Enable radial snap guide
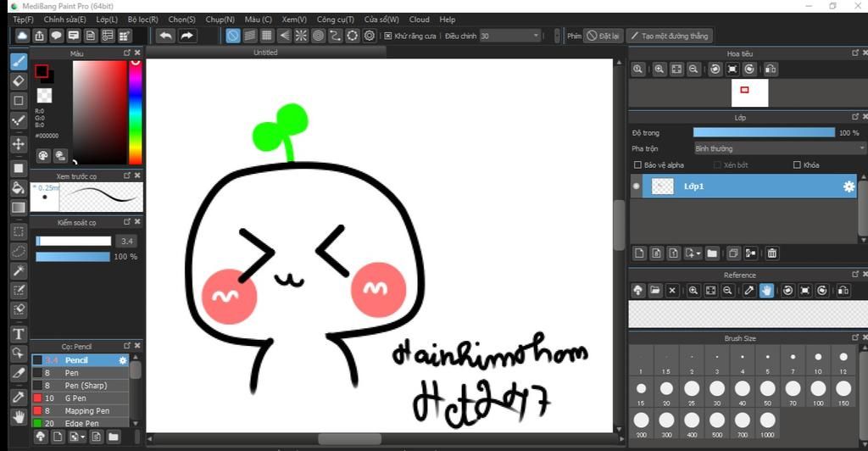Image resolution: width=868 pixels, height=451 pixels. pyautogui.click(x=301, y=36)
